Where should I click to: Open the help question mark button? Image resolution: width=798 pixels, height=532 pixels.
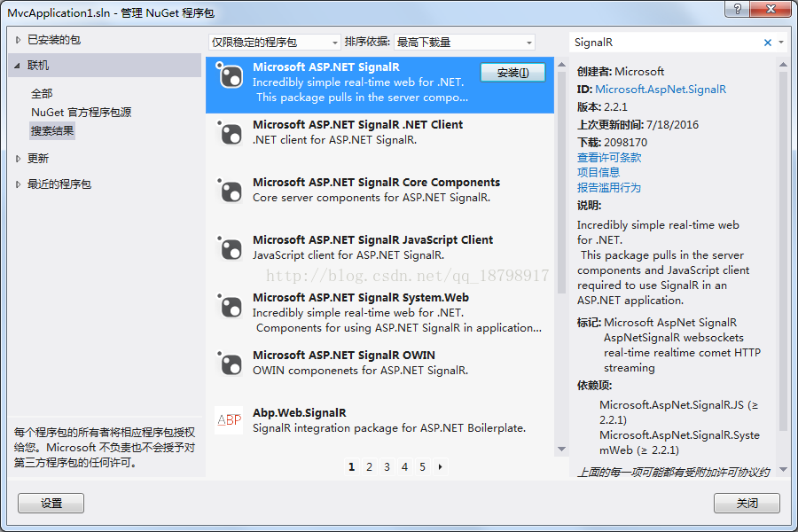click(738, 9)
